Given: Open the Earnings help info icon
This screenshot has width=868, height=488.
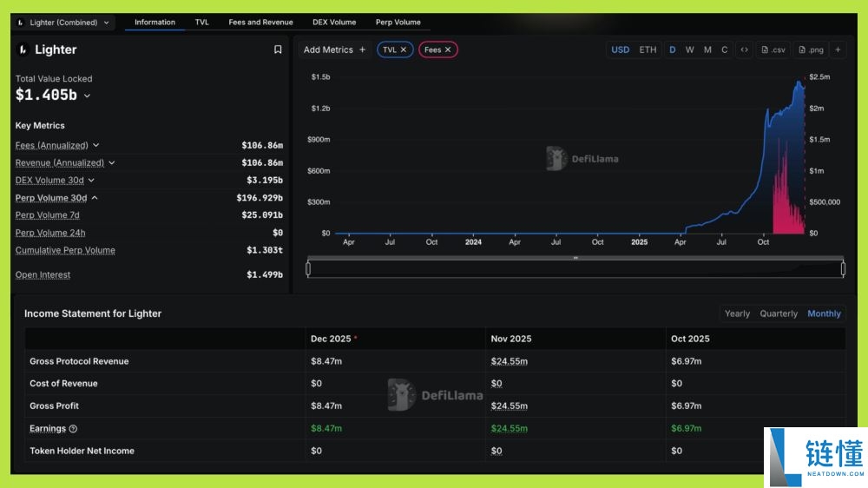Looking at the screenshot, I should [x=73, y=429].
